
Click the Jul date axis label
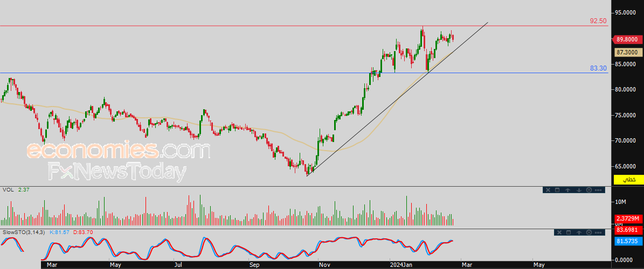(178, 265)
